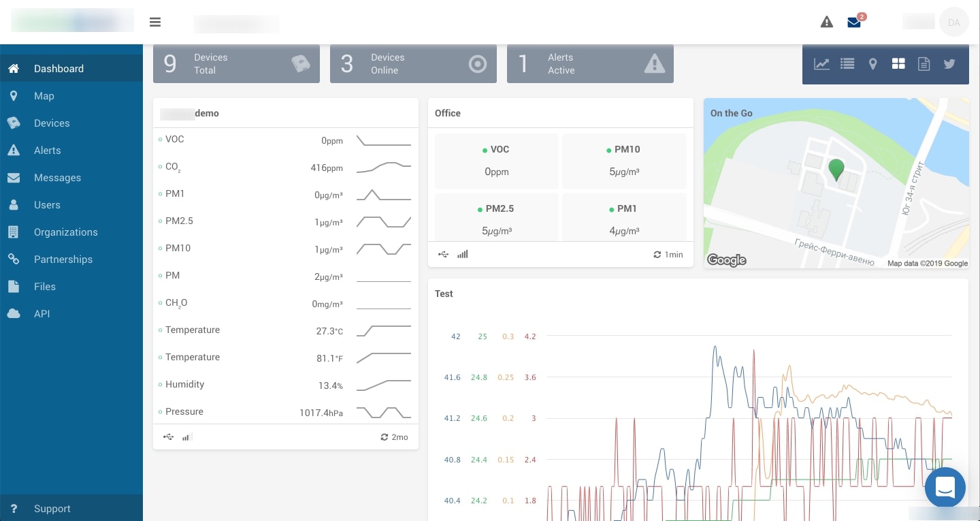Select the Humidity 13.4% row
The image size is (980, 521).
(286, 385)
